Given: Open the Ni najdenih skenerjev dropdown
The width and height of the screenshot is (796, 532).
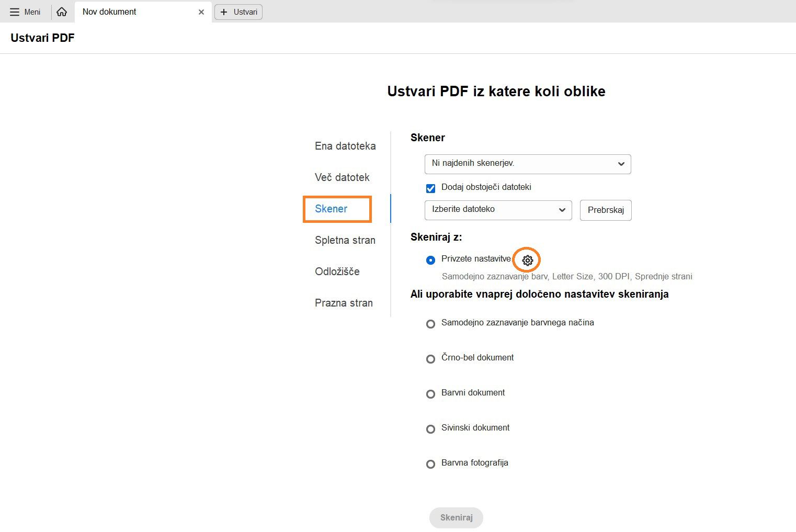Looking at the screenshot, I should [x=527, y=164].
